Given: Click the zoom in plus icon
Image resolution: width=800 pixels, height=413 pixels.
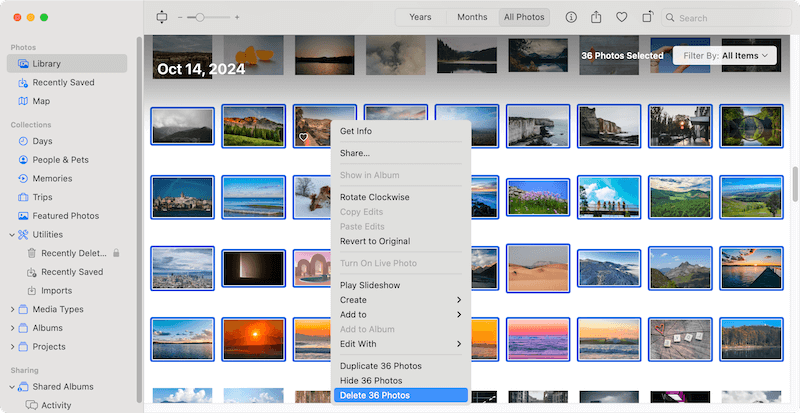Looking at the screenshot, I should (x=237, y=17).
